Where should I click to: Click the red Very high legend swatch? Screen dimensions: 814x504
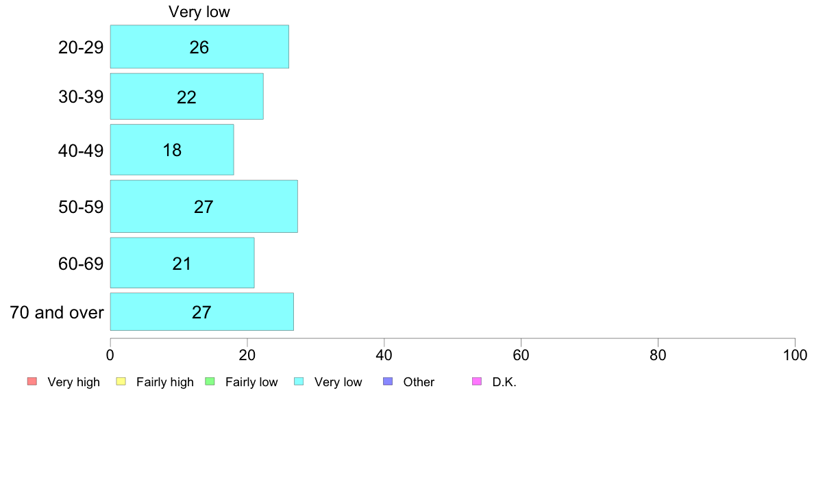coord(32,381)
